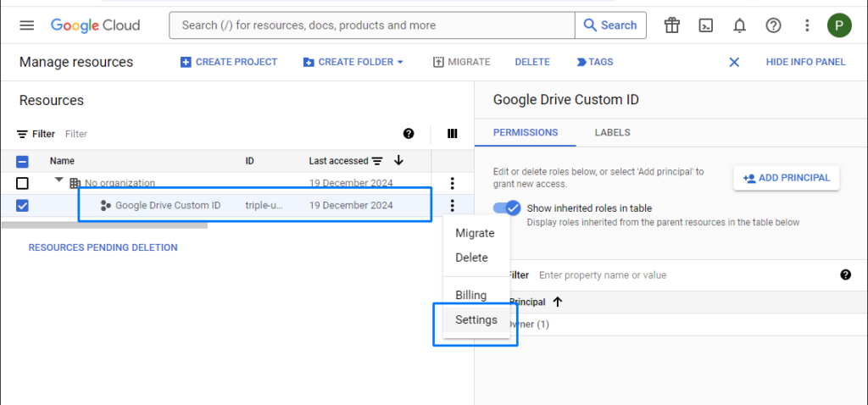The height and width of the screenshot is (405, 868).
Task: Open the main navigation hamburger menu
Action: tap(27, 25)
